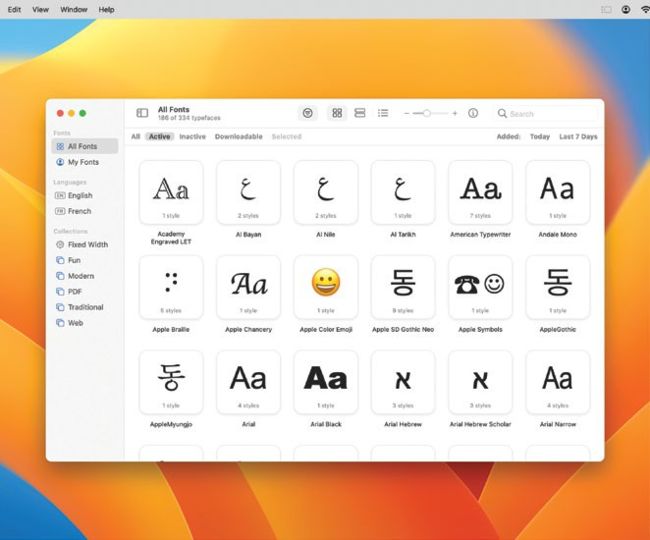Select All Fonts in sidebar
This screenshot has width=650, height=540.
point(85,146)
